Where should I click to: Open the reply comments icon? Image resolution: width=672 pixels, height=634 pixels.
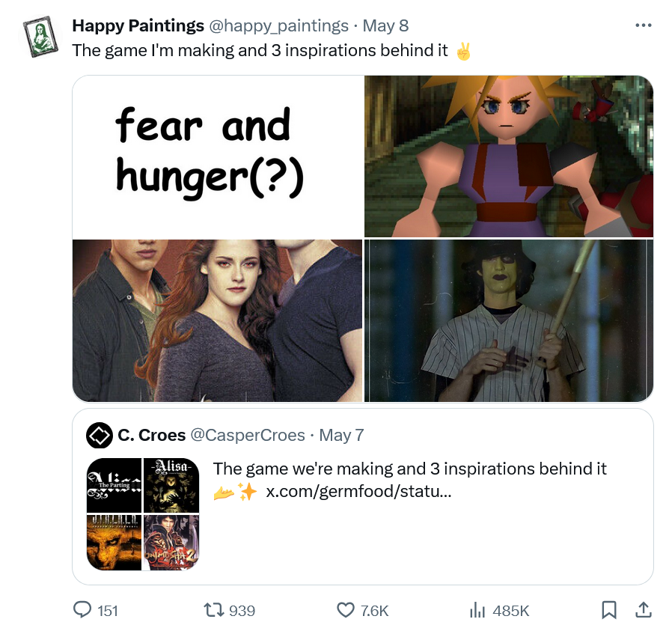click(82, 610)
